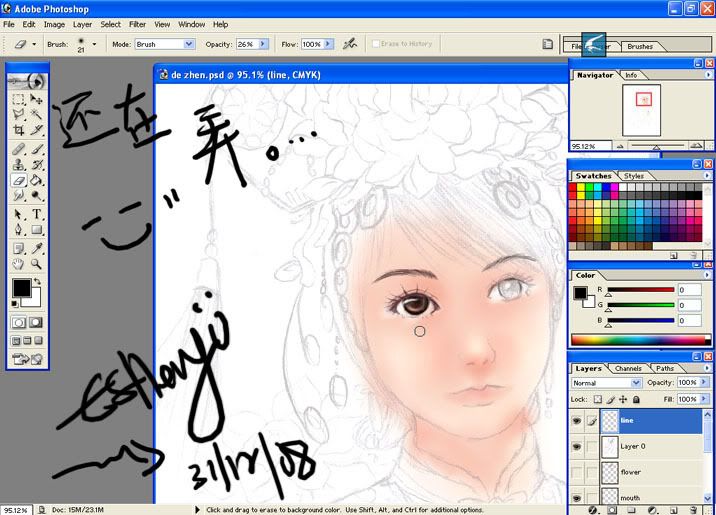The height and width of the screenshot is (515, 716).
Task: Expand the Opacity slider arrow in options bar
Action: tap(264, 44)
